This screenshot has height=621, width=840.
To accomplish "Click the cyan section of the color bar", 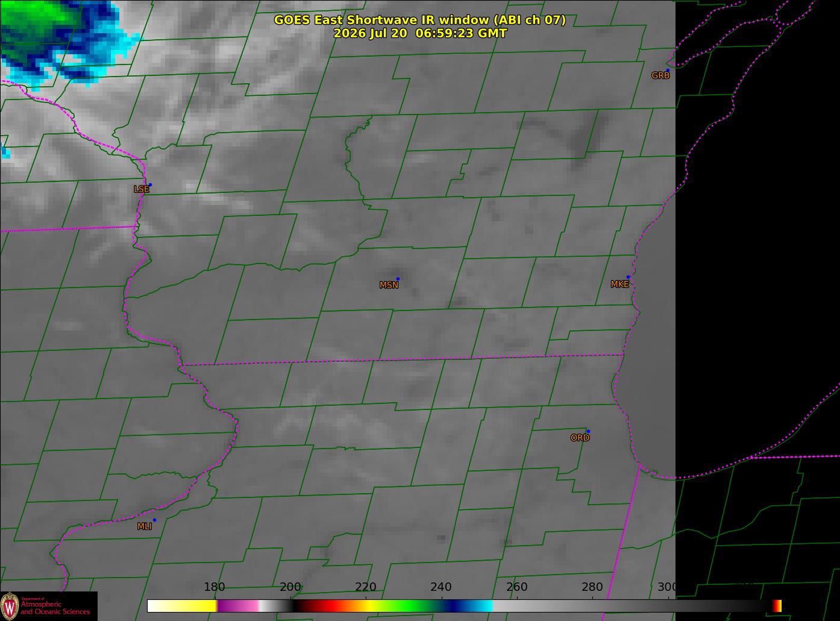I will tap(479, 606).
